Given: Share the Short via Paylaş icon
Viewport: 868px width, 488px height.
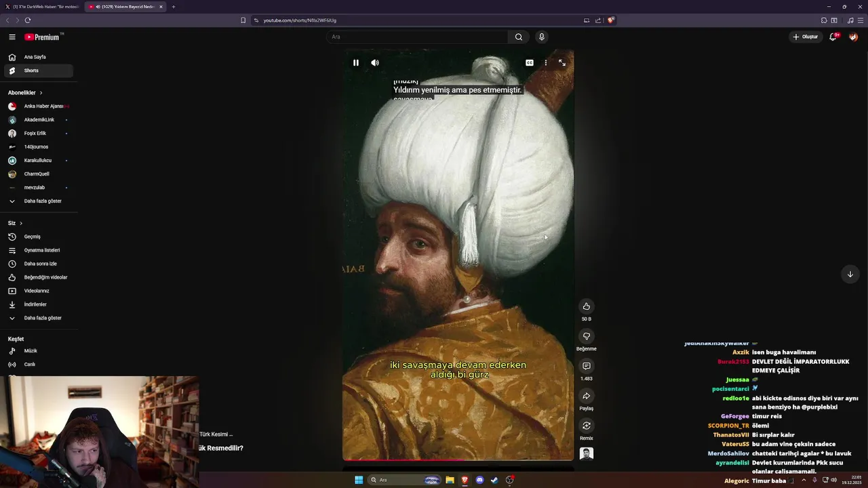Looking at the screenshot, I should pos(587,396).
